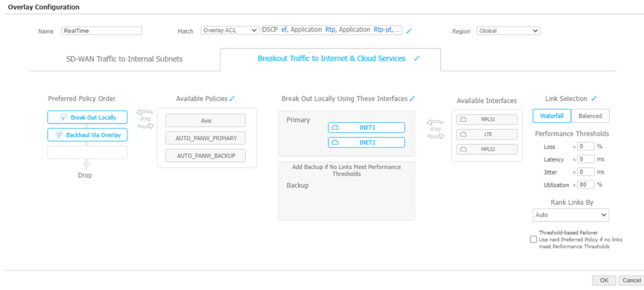Viewport: 644px width, 290px height.
Task: Click the cloud icon on LTE interface
Action: (463, 134)
